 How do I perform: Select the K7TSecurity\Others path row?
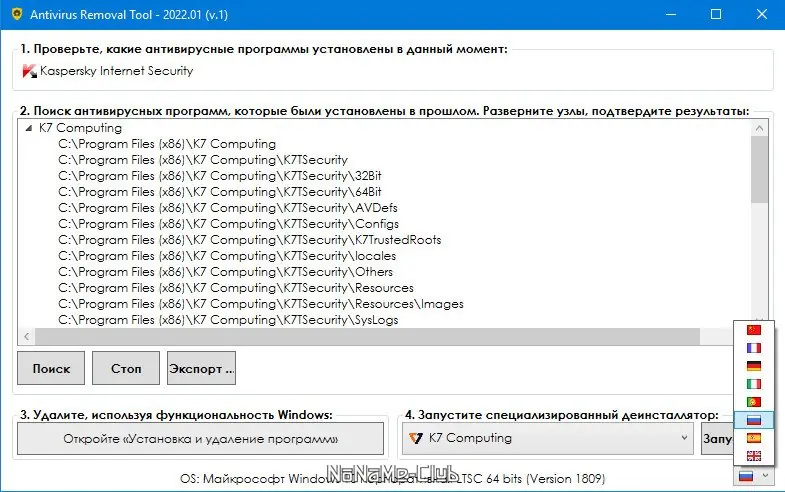tap(225, 272)
